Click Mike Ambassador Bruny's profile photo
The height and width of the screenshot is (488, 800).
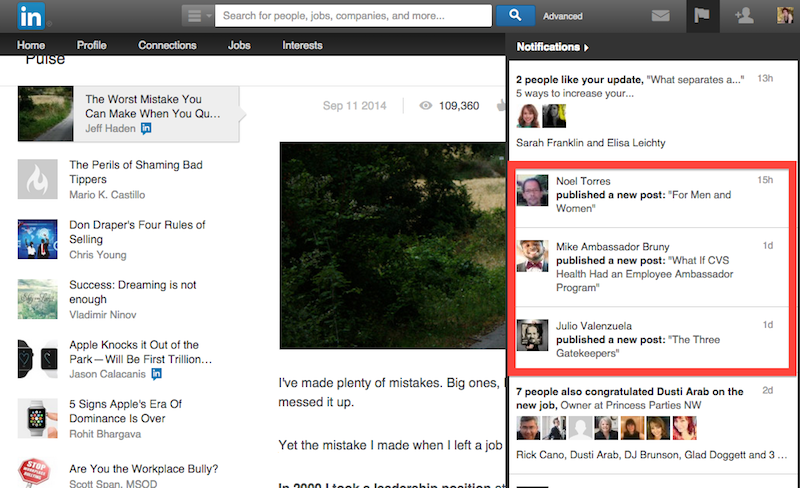tap(532, 256)
